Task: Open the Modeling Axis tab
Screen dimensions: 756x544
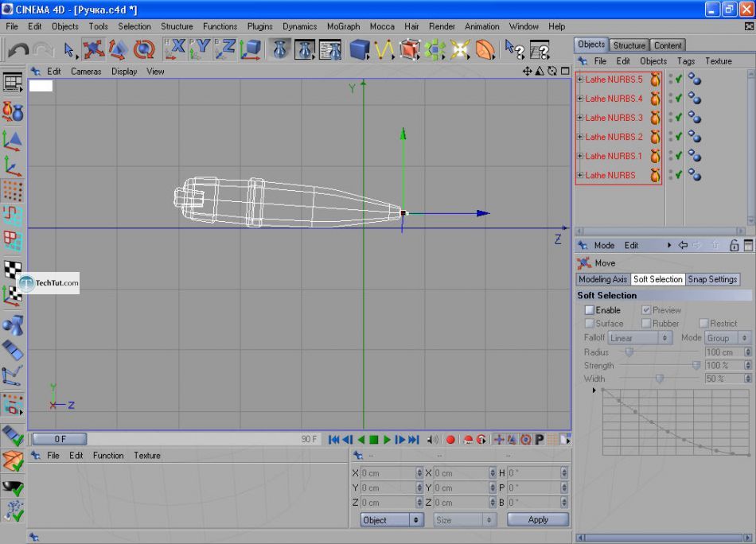Action: (602, 279)
